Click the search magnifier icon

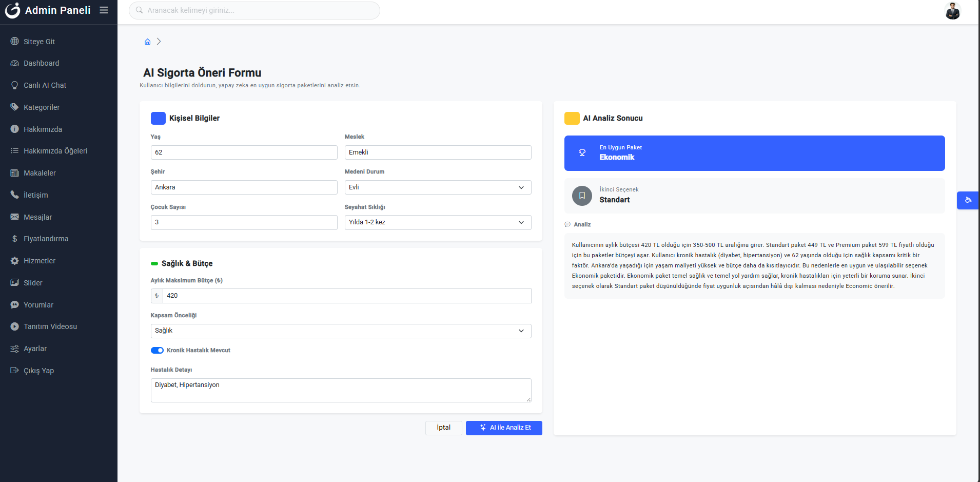pyautogui.click(x=139, y=10)
